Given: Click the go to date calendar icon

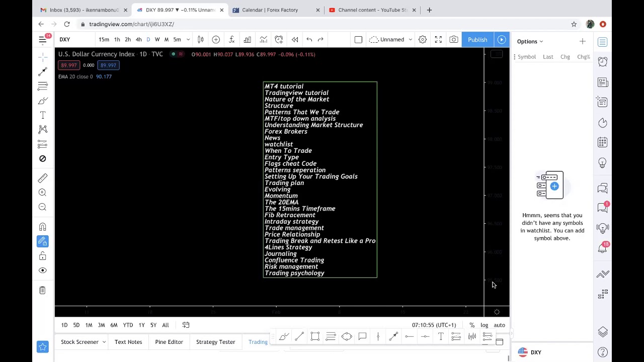Looking at the screenshot, I should click(x=186, y=325).
